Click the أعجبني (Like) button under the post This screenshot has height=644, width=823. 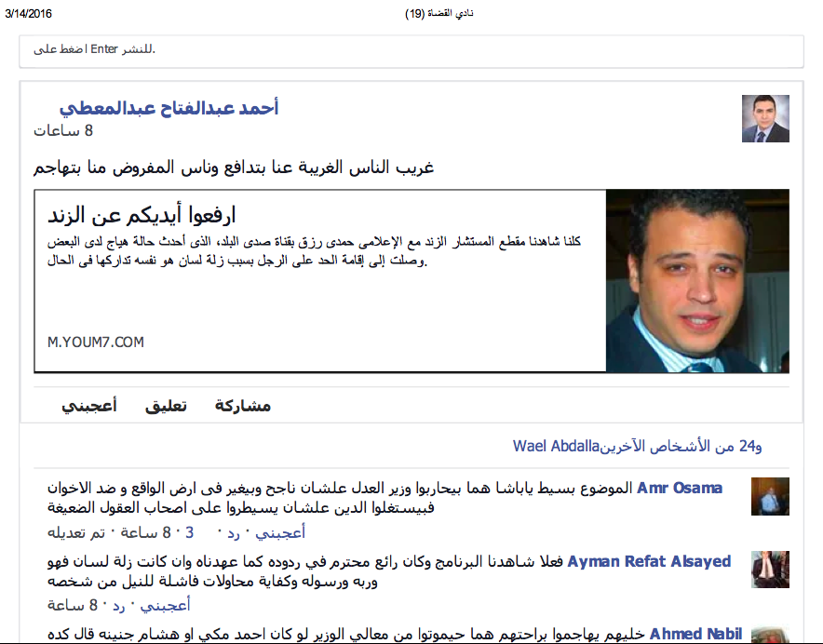[88, 406]
